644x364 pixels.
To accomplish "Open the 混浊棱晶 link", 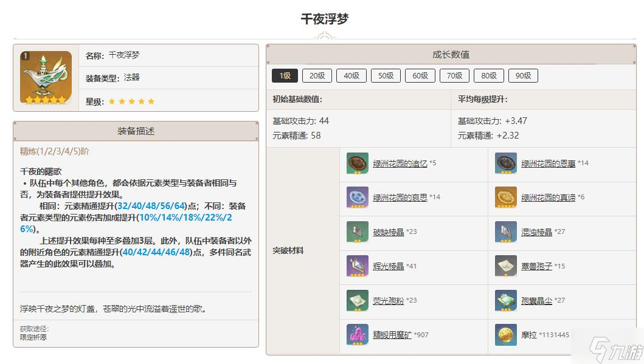I will pos(537,232).
